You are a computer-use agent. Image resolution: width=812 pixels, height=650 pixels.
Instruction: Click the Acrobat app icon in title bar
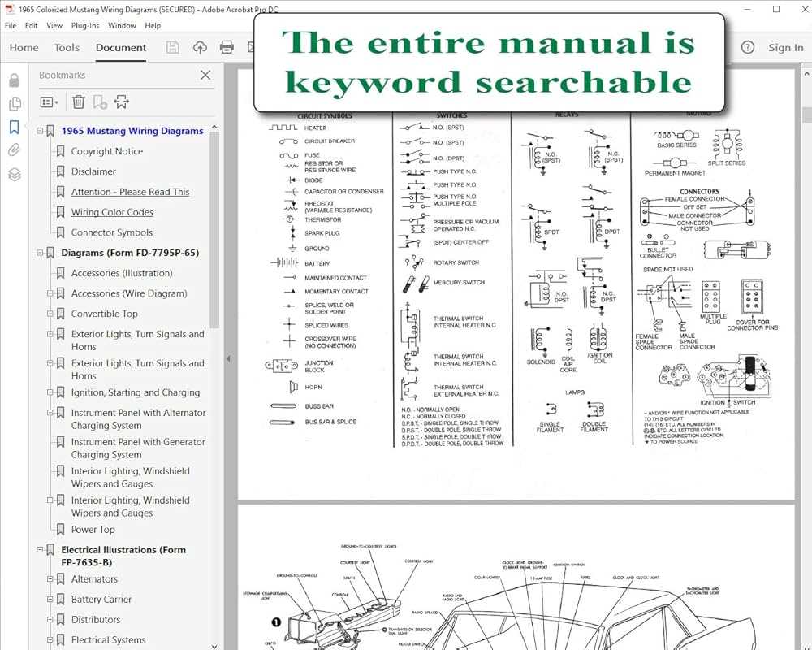[x=9, y=9]
